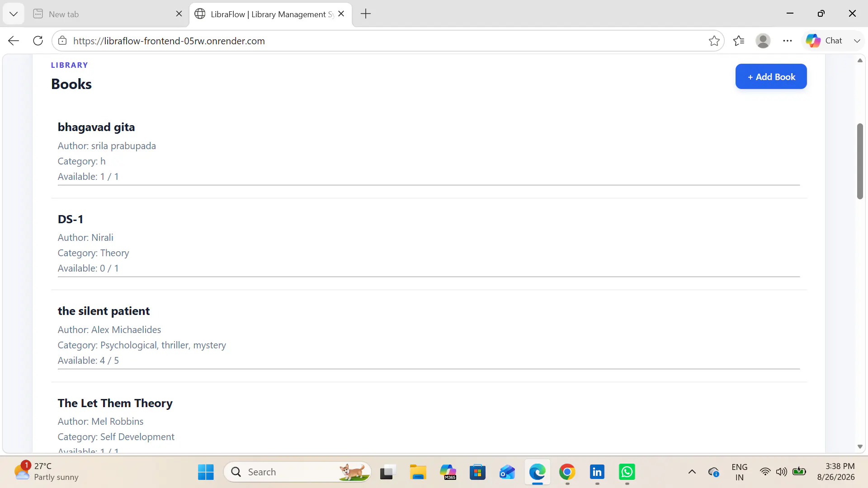Image resolution: width=868 pixels, height=488 pixels.
Task: Switch to Microsoft Edge on taskbar
Action: (538, 472)
